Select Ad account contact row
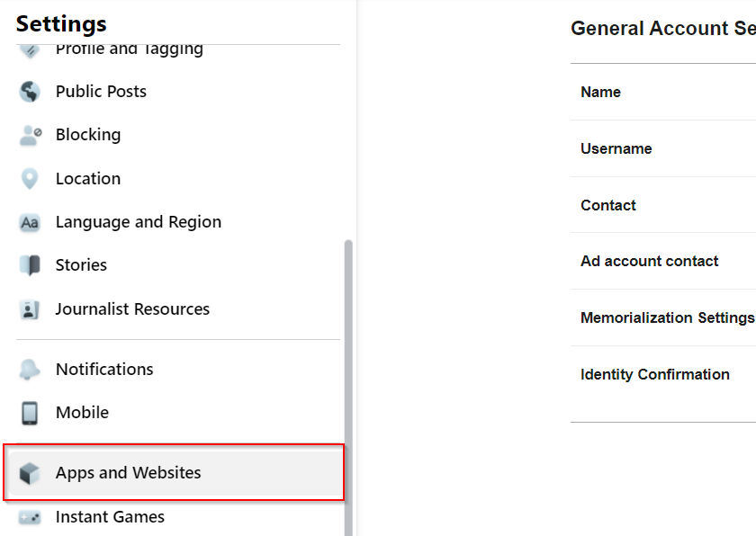756x536 pixels. point(649,261)
